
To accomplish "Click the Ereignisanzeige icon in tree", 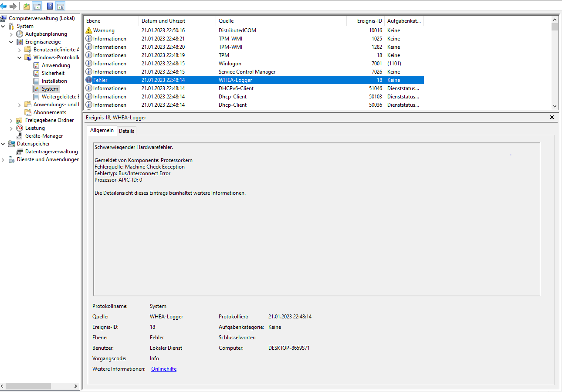I will pos(20,42).
